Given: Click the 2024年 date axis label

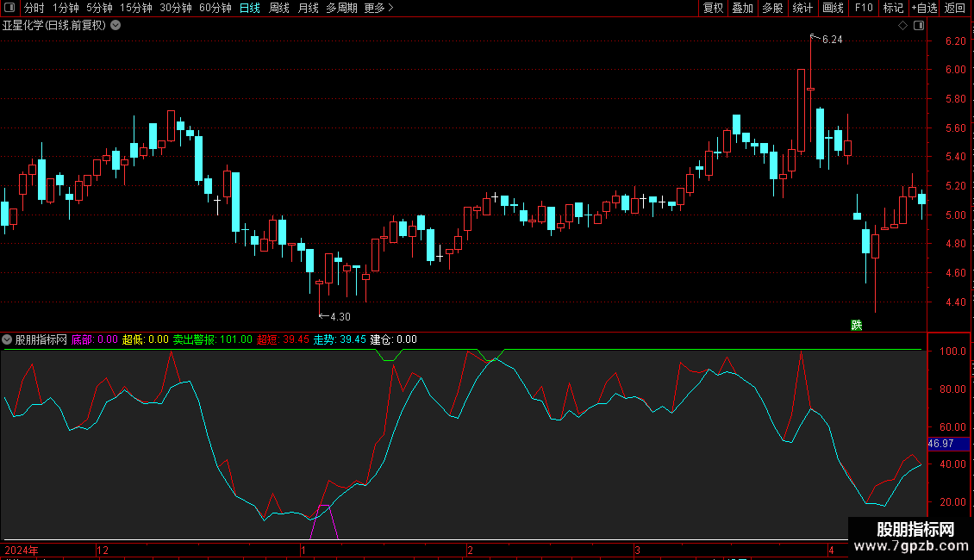Looking at the screenshot, I should pos(22,551).
